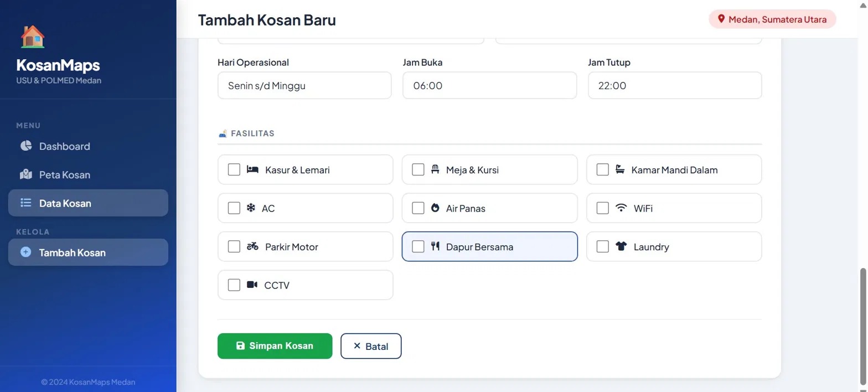This screenshot has width=868, height=392.
Task: Click the Tambah Kosan Baru page title
Action: [x=267, y=20]
